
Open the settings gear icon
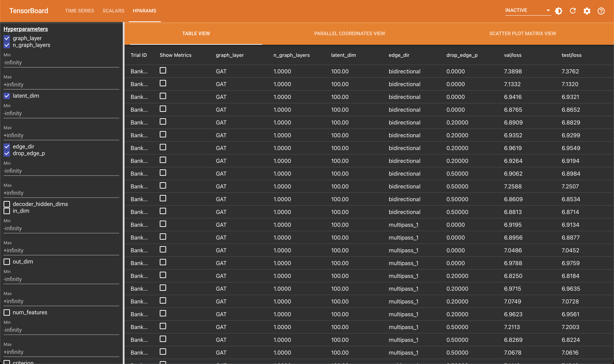coord(587,11)
